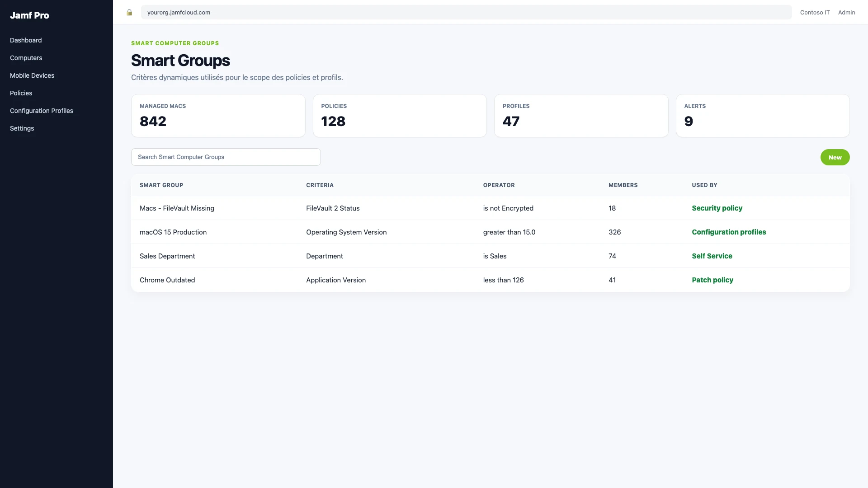Open Settings in the sidebar
Viewport: 868px width, 488px height.
coord(22,128)
